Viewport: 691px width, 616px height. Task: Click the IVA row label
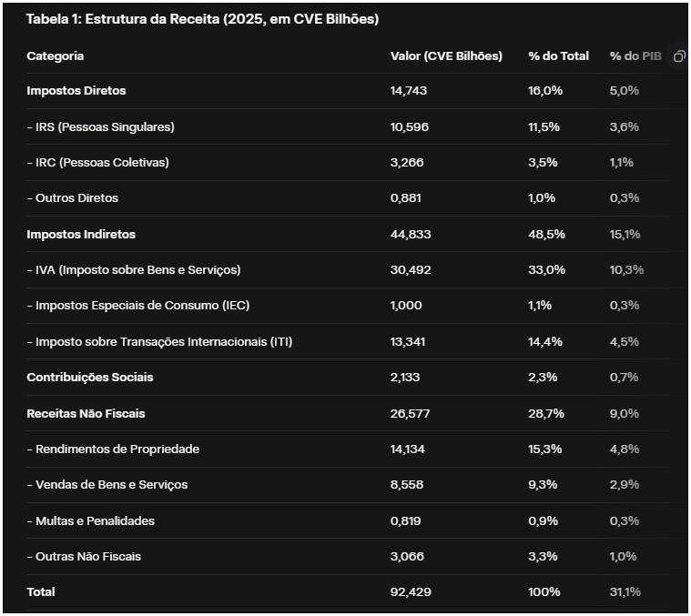(134, 270)
